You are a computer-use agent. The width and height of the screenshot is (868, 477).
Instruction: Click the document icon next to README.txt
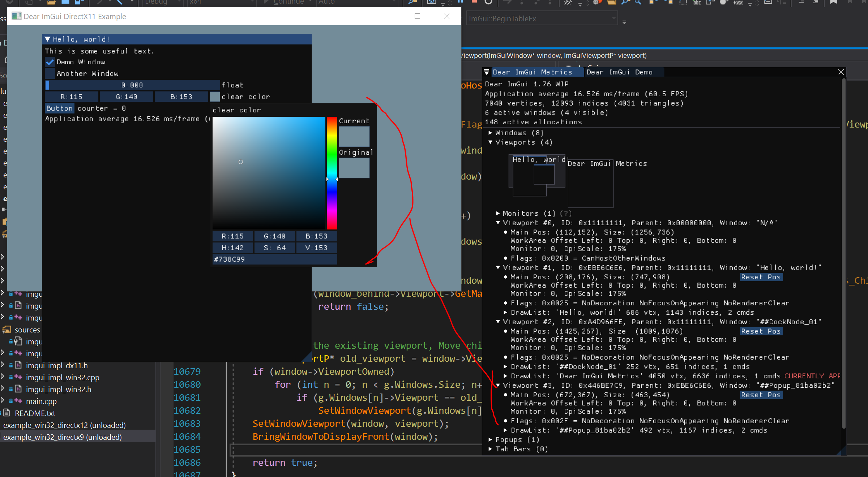[x=6, y=413]
